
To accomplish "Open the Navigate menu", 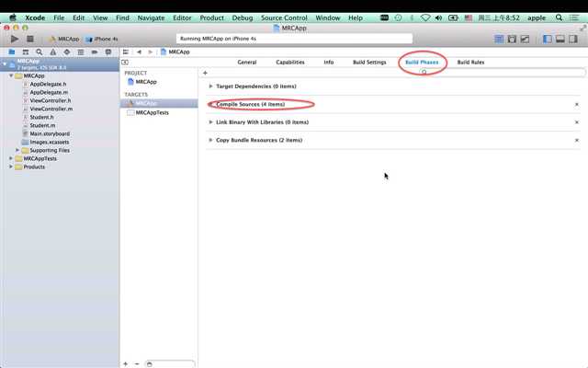I will click(151, 17).
